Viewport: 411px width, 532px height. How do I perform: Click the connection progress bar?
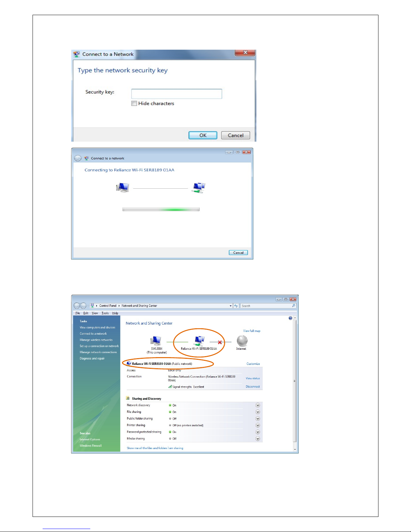[161, 209]
